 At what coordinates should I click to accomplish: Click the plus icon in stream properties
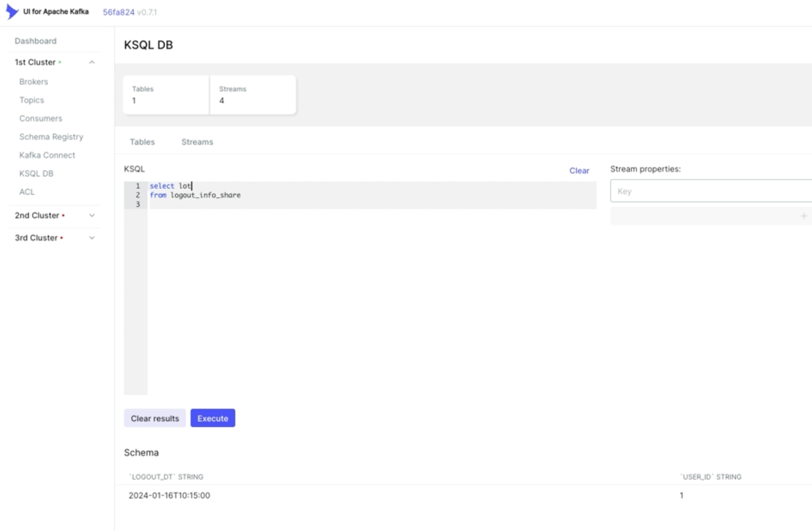coord(804,216)
